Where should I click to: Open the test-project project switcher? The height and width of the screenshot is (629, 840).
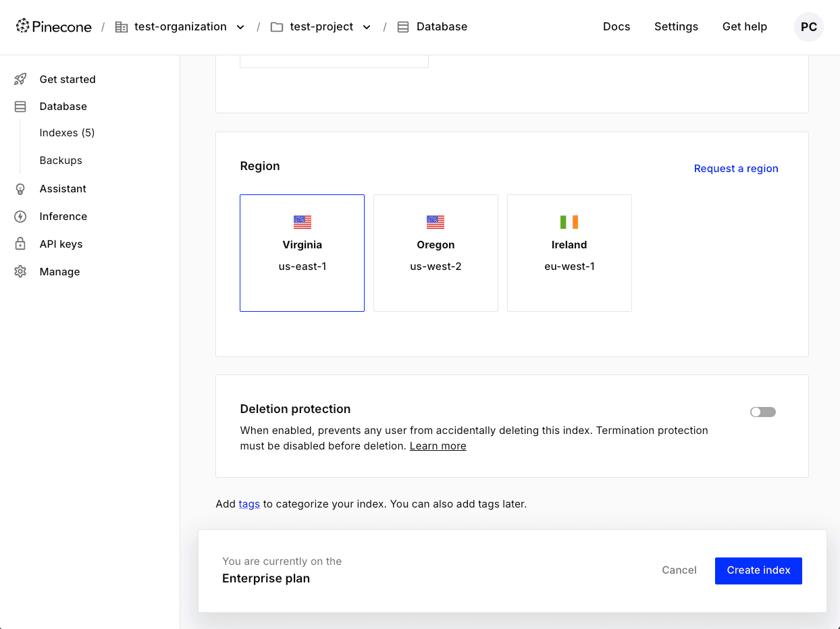click(x=367, y=27)
